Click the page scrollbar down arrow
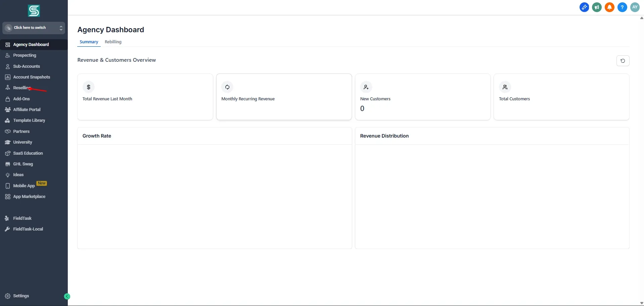This screenshot has width=644, height=306. click(x=642, y=303)
